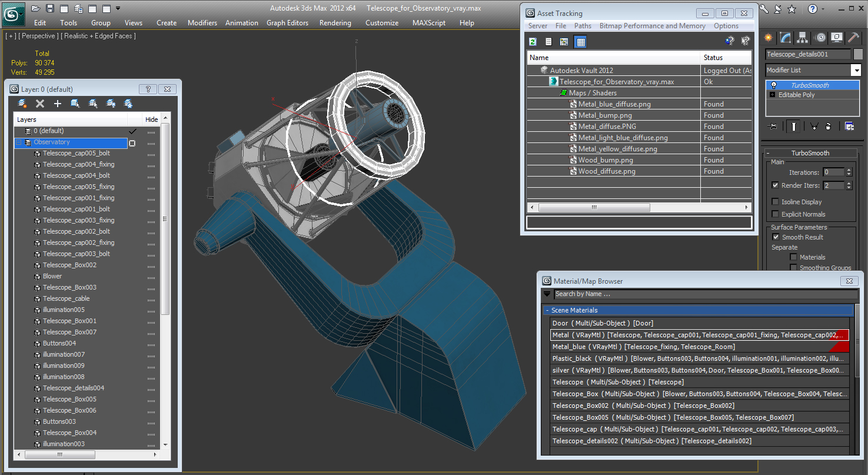This screenshot has height=475, width=868.
Task: Click Remove Modifier trash icon
Action: click(828, 126)
